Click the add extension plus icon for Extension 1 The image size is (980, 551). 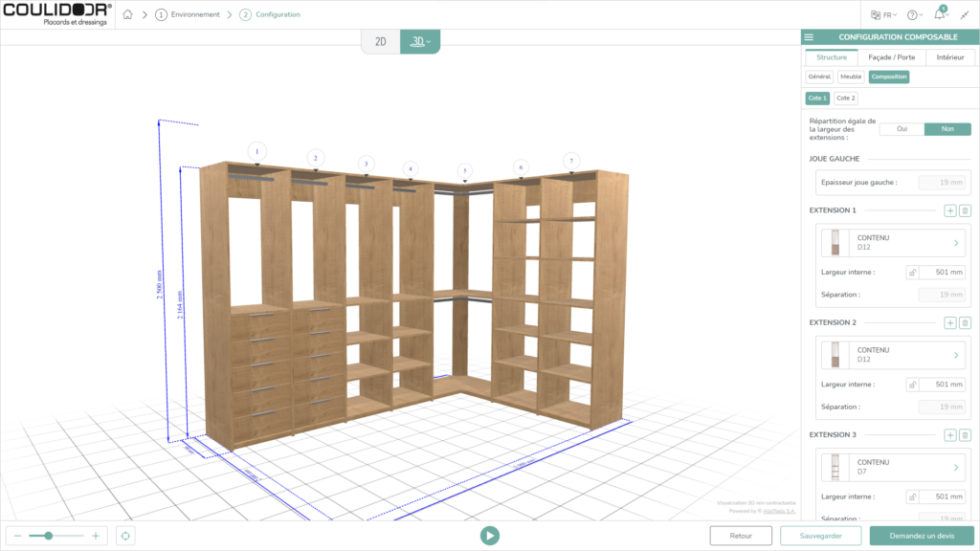(x=951, y=210)
